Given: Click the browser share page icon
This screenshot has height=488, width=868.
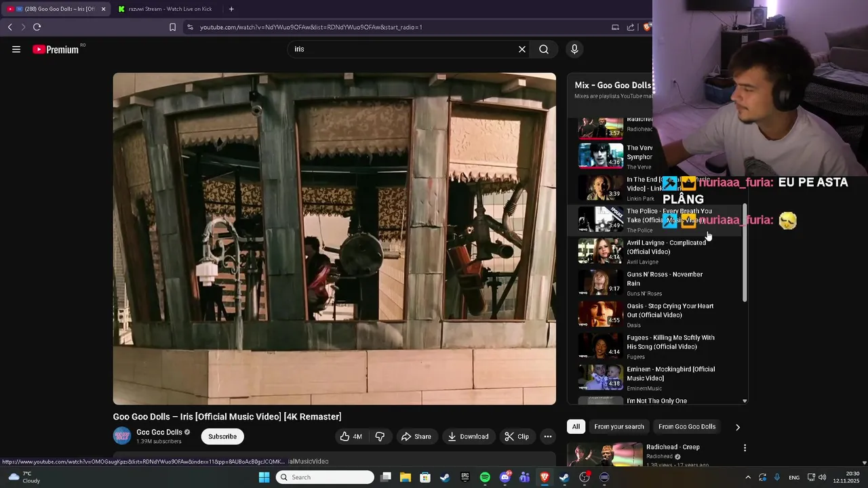Looking at the screenshot, I should 631,27.
